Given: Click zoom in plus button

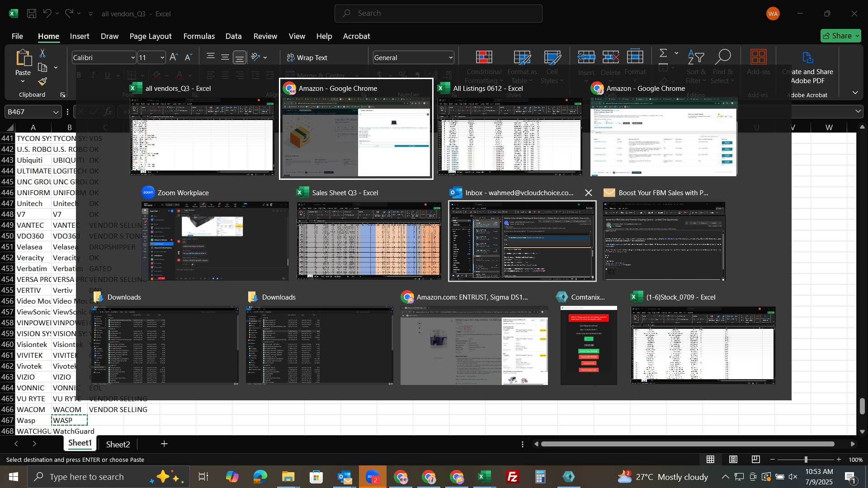Looking at the screenshot, I should tap(839, 460).
